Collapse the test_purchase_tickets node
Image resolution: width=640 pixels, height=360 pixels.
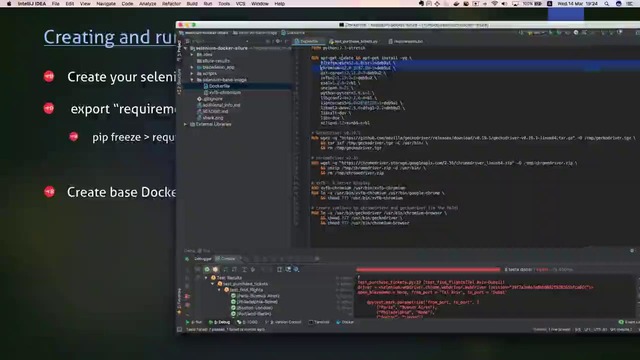click(213, 284)
